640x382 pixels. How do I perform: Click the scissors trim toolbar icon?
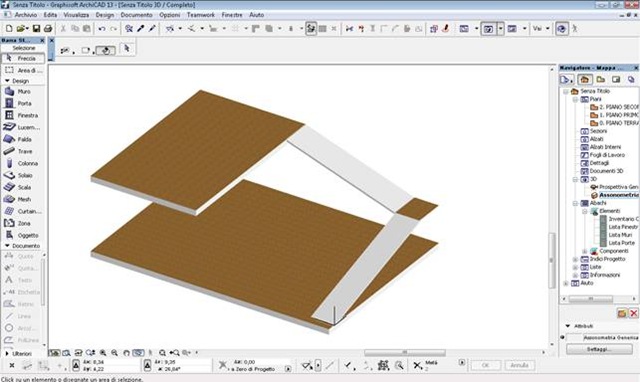(349, 29)
